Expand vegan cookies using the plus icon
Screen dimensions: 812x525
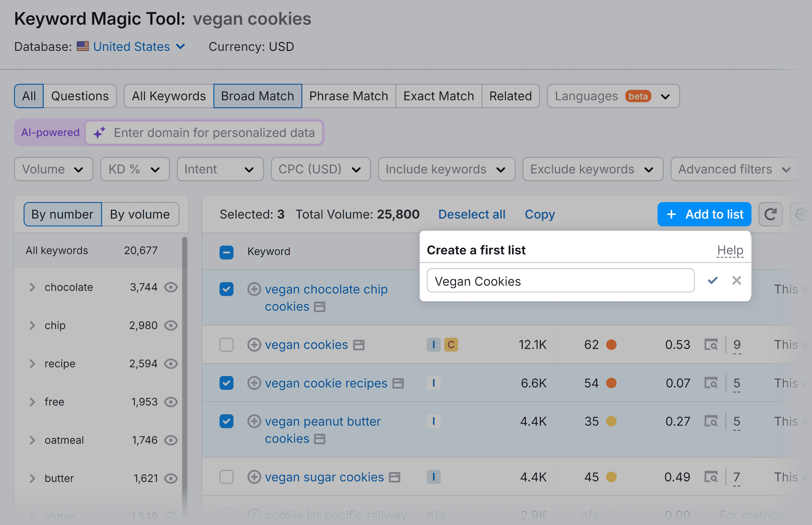(254, 344)
